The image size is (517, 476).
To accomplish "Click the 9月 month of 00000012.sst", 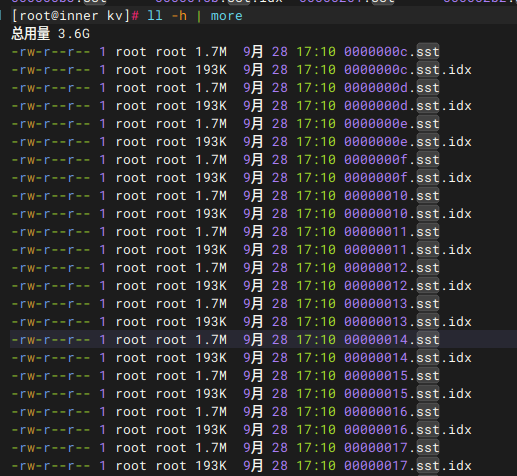I will coord(253,268).
